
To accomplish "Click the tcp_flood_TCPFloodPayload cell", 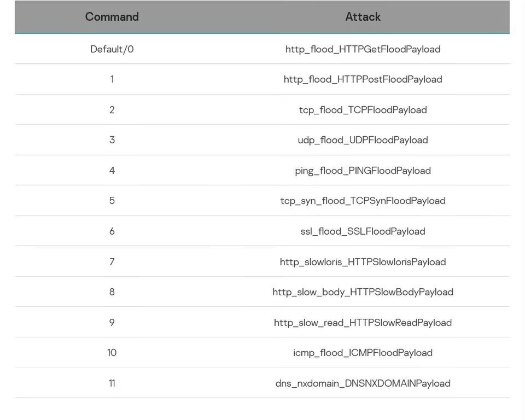I will (363, 110).
